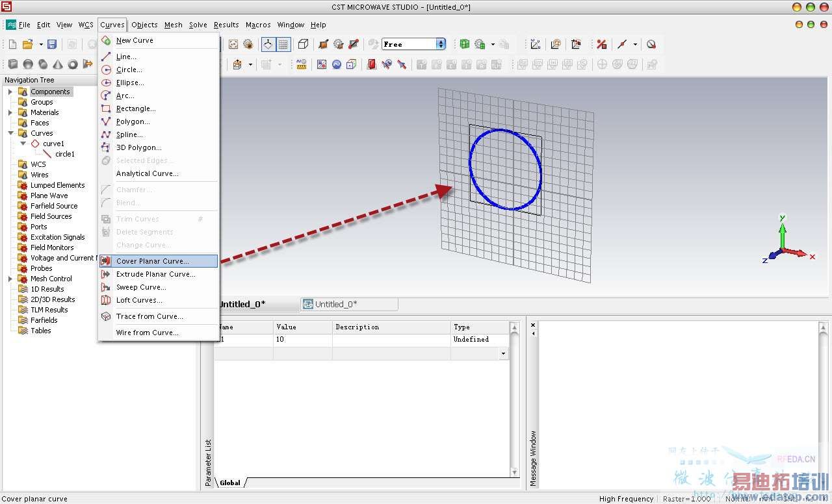Expand the Components tree node
The height and width of the screenshot is (504, 832).
(x=10, y=92)
